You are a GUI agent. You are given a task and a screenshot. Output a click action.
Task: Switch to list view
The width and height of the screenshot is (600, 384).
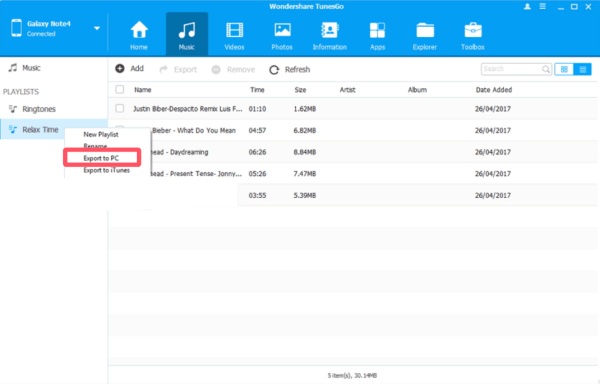click(582, 69)
